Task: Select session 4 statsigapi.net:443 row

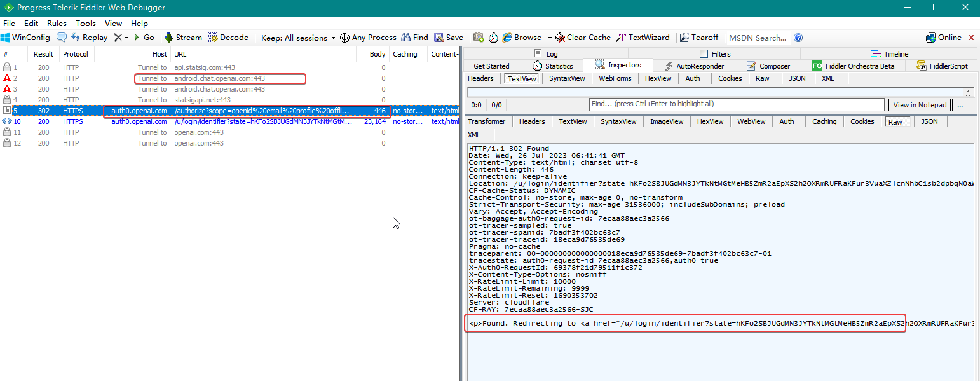Action: 229,100
